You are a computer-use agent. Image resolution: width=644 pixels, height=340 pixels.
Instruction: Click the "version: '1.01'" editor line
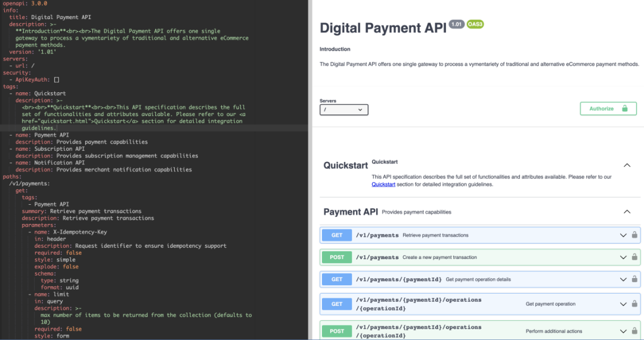click(x=33, y=52)
